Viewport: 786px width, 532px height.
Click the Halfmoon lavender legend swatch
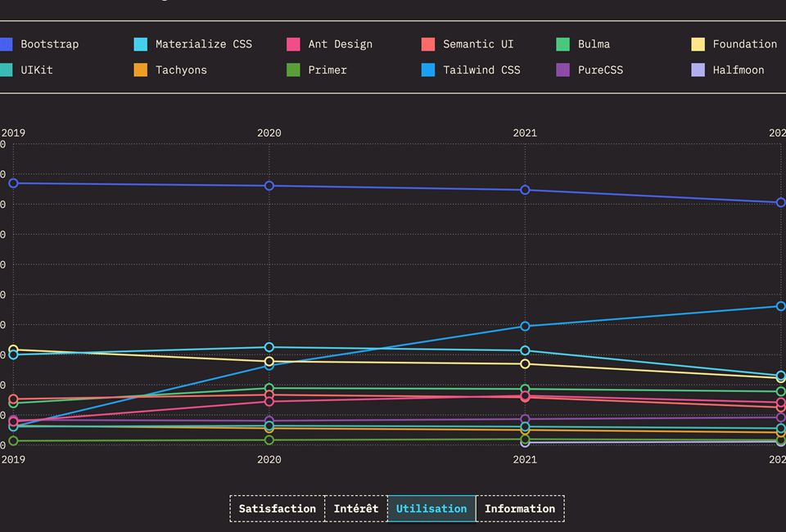pos(698,70)
